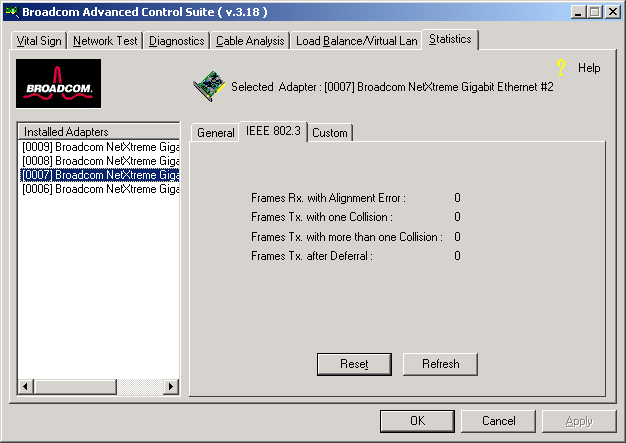Select adapter [0008] Broadcom NetXtreme

point(100,161)
